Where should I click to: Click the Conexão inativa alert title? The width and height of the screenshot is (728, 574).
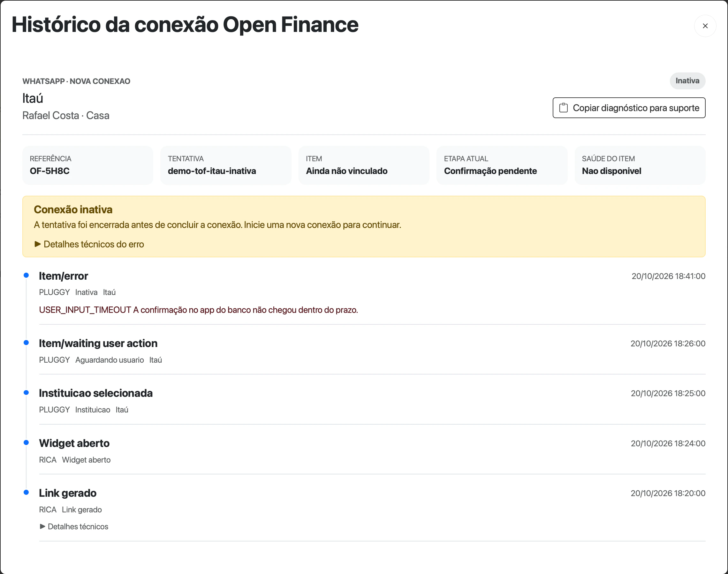click(73, 209)
